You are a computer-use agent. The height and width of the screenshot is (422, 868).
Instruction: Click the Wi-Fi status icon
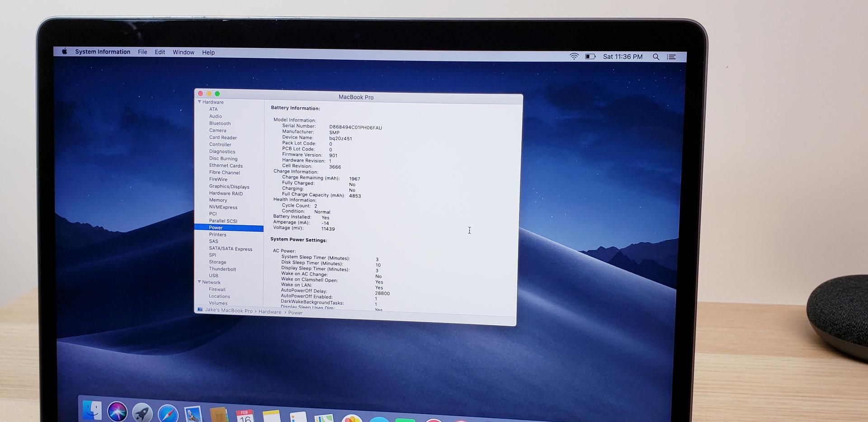coord(574,57)
